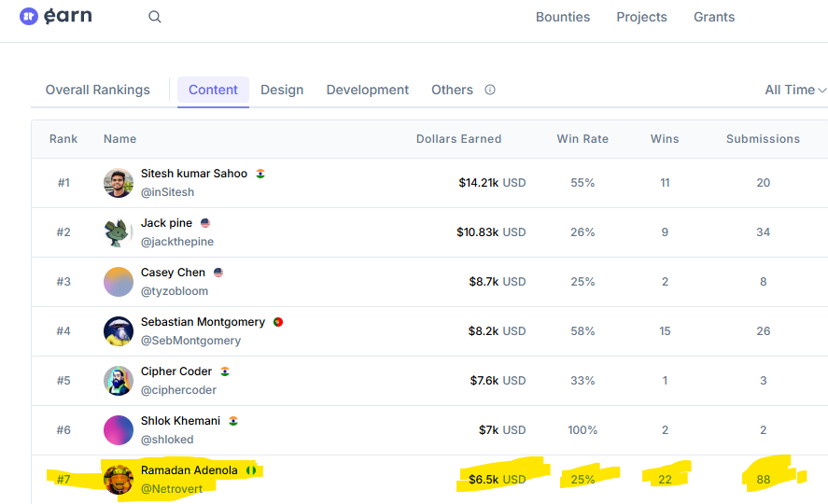Open the @SebMontgomery handle
Image resolution: width=828 pixels, height=504 pixels.
point(190,341)
